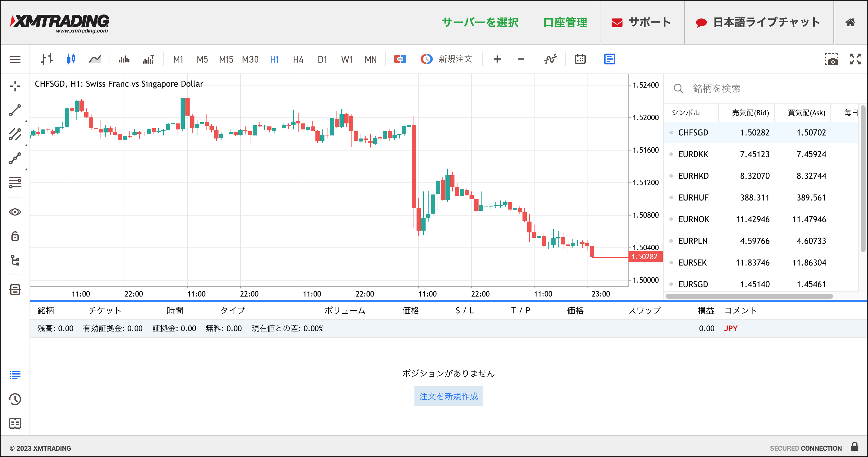Switch chart to line chart view
Viewport: 868px width, 457px height.
(x=95, y=59)
